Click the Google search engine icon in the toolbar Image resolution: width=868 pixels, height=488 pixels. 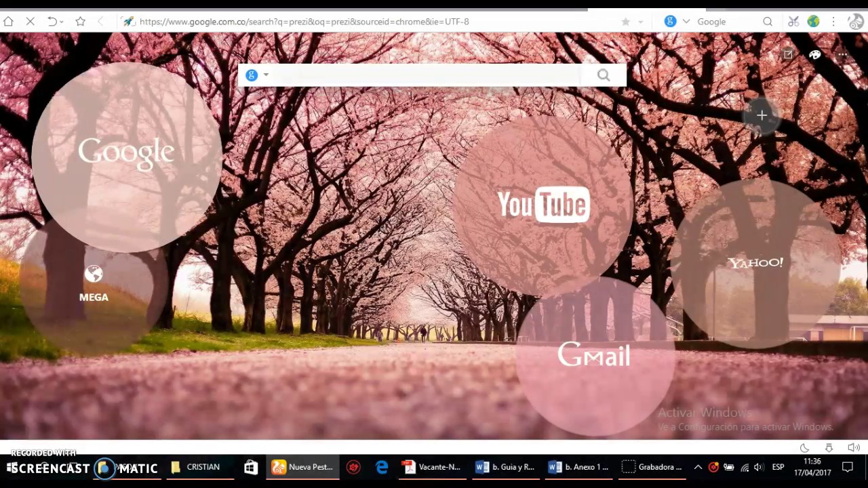(670, 22)
